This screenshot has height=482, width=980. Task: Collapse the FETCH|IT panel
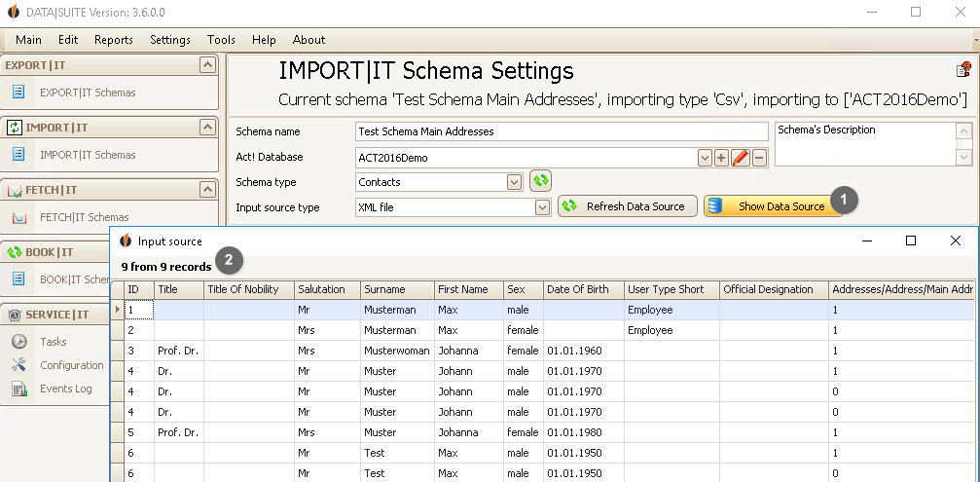coord(207,190)
